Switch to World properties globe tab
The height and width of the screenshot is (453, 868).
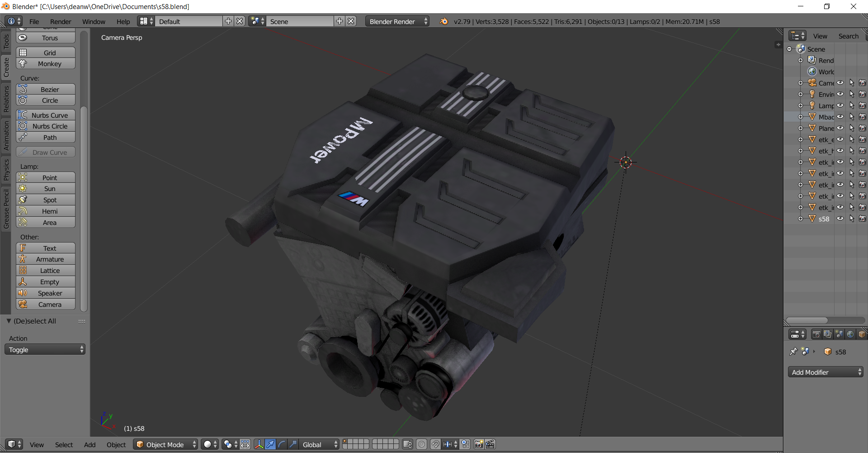[850, 334]
